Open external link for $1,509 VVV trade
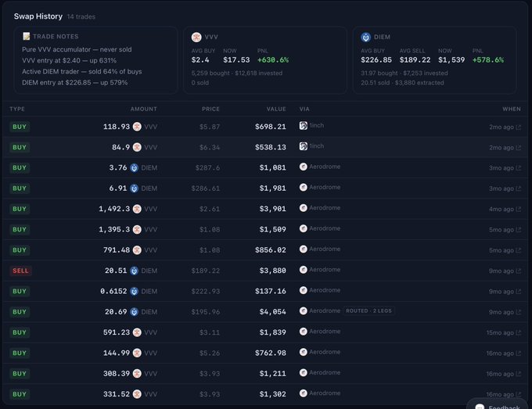 pos(519,230)
